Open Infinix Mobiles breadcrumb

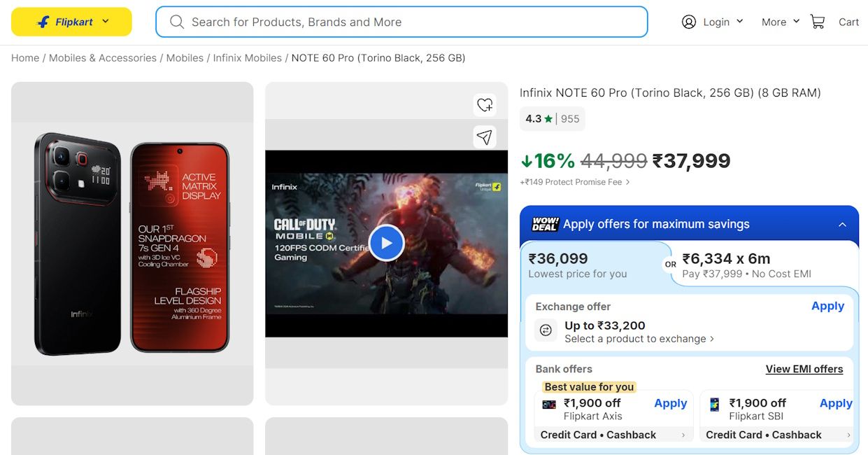[x=248, y=58]
